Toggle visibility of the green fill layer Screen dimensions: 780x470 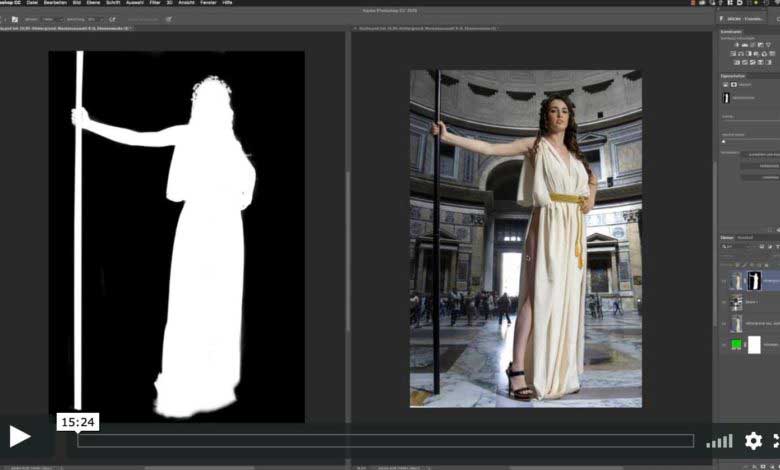point(723,344)
